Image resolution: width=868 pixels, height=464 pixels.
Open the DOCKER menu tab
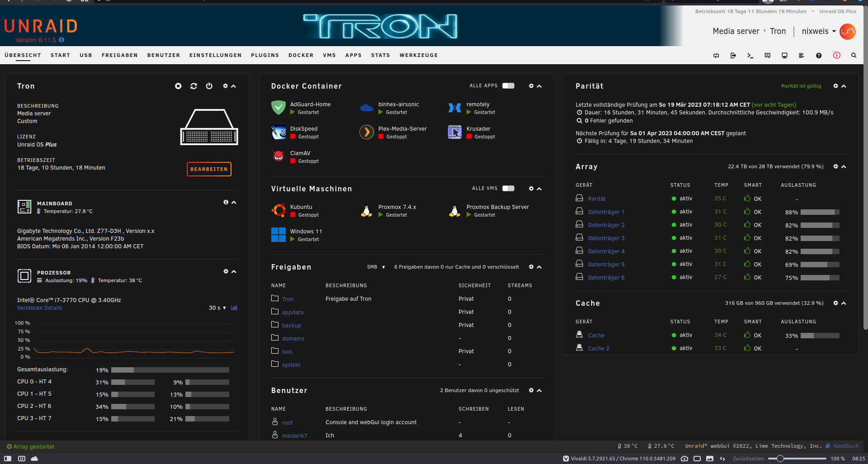[x=301, y=55]
